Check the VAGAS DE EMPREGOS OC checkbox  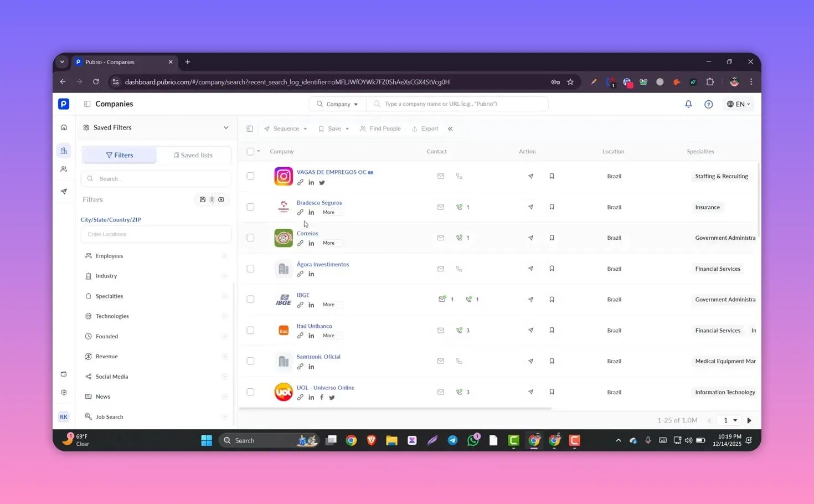pos(250,176)
